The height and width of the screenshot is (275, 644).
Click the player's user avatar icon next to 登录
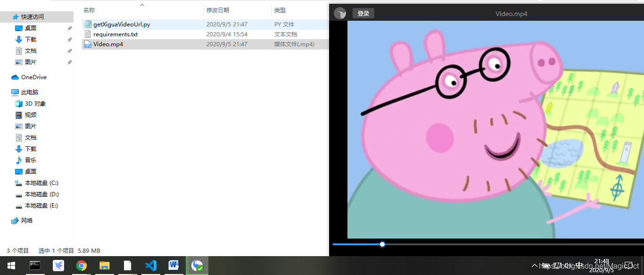(x=340, y=13)
